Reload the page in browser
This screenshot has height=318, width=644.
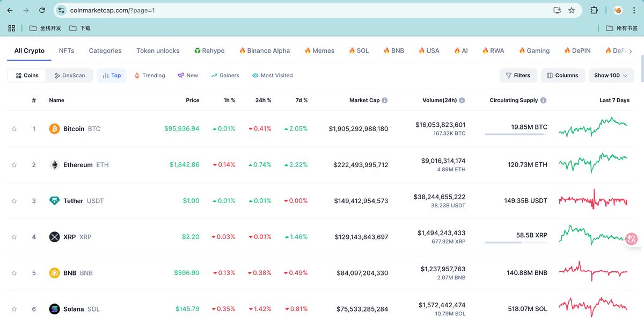coord(42,10)
